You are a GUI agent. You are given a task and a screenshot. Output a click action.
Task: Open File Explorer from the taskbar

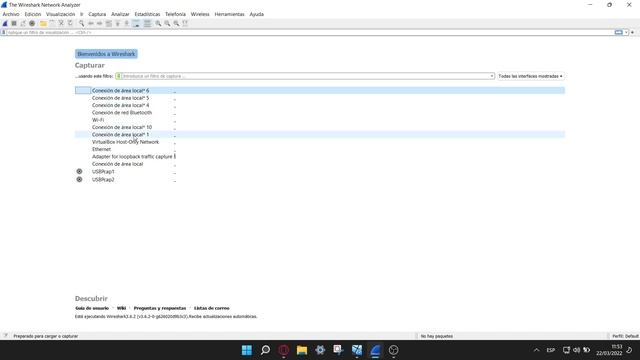click(302, 350)
